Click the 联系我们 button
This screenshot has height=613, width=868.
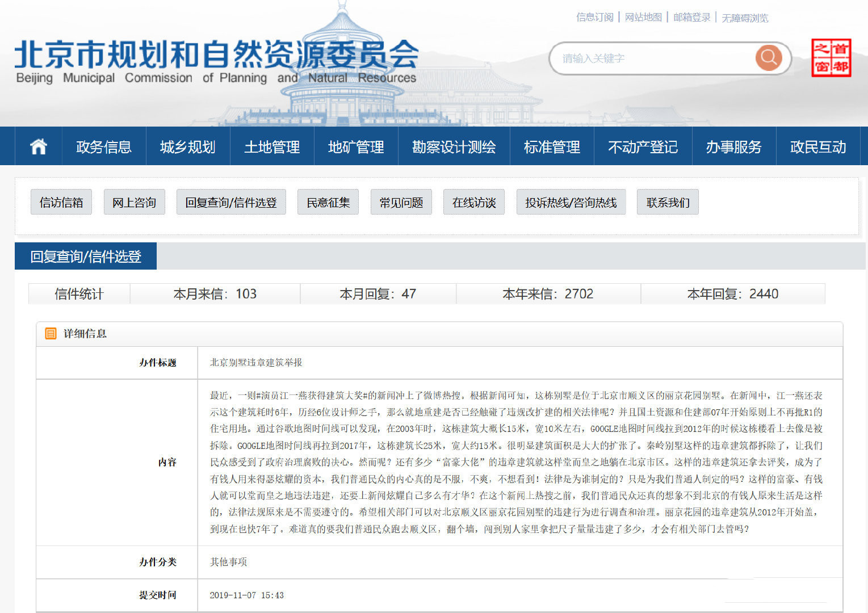pos(668,203)
